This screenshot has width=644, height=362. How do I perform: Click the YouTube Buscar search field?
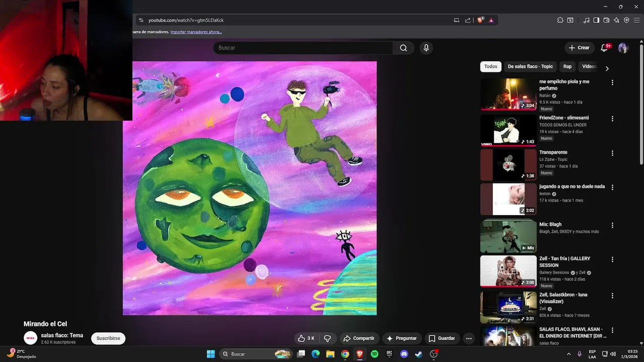[x=303, y=48]
